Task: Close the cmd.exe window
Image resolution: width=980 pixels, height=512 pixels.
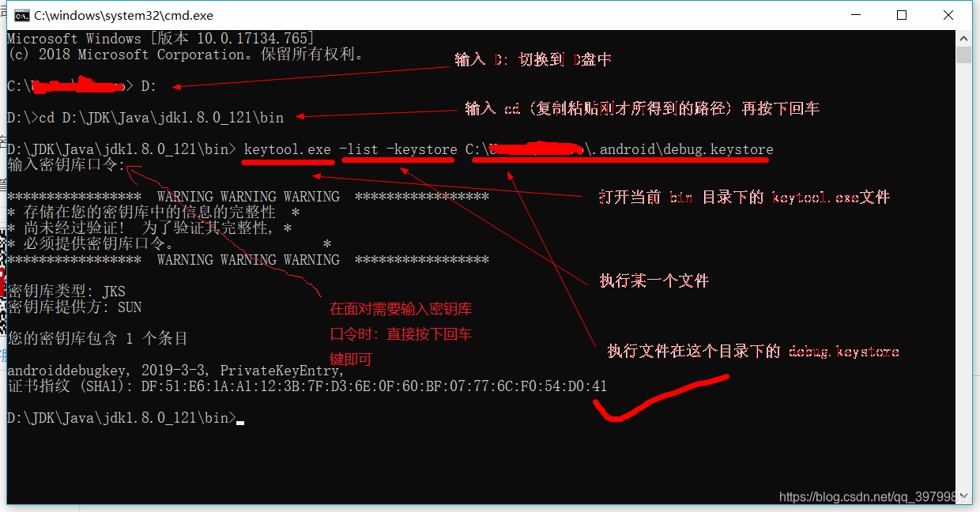Action: pos(948,15)
